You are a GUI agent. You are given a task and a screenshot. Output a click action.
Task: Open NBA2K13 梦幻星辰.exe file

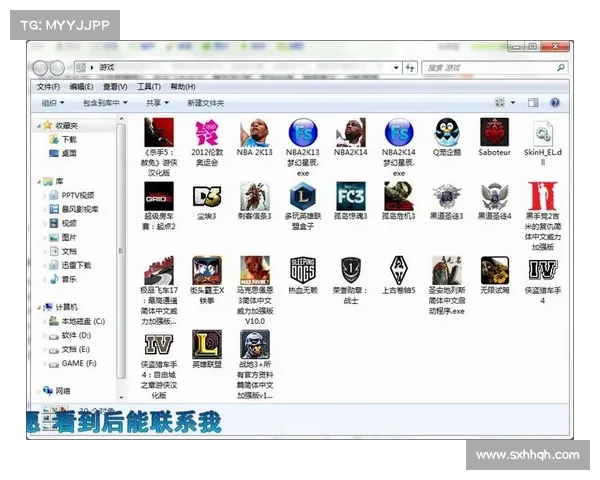coord(303,132)
